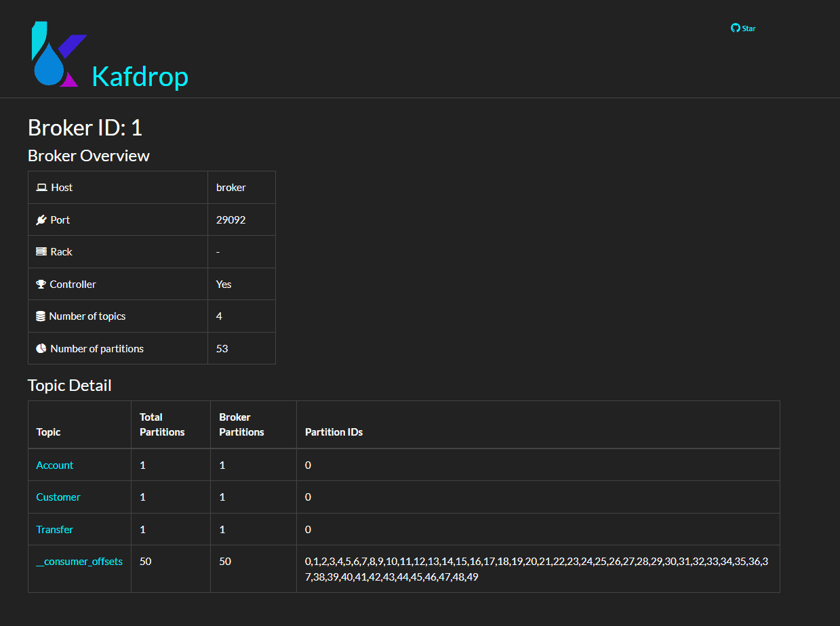Click the Star button for the GitHub repo
840x626 pixels.
click(747, 28)
